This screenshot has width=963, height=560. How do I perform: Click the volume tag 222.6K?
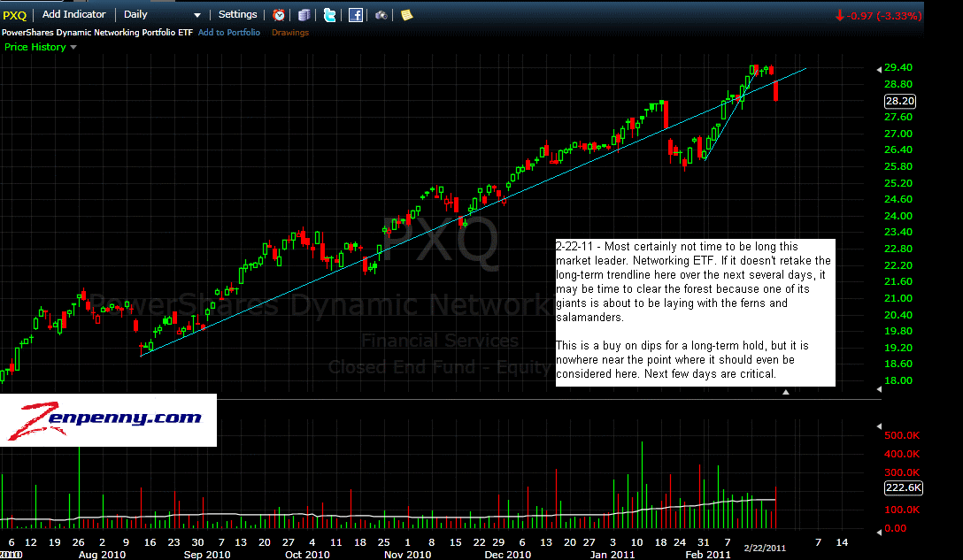pyautogui.click(x=904, y=487)
